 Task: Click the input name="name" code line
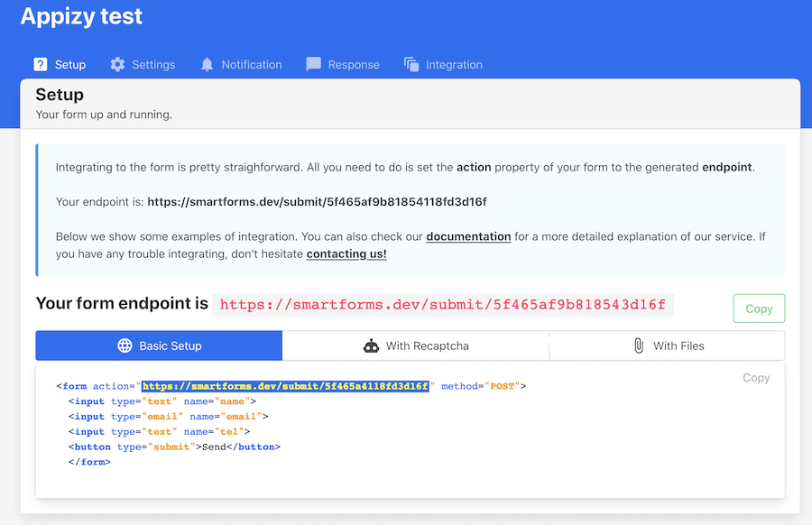[x=162, y=401]
